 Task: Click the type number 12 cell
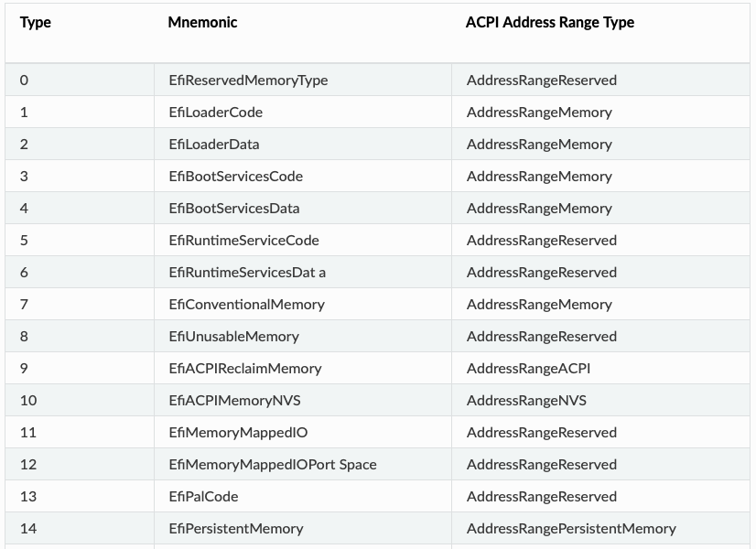point(28,465)
